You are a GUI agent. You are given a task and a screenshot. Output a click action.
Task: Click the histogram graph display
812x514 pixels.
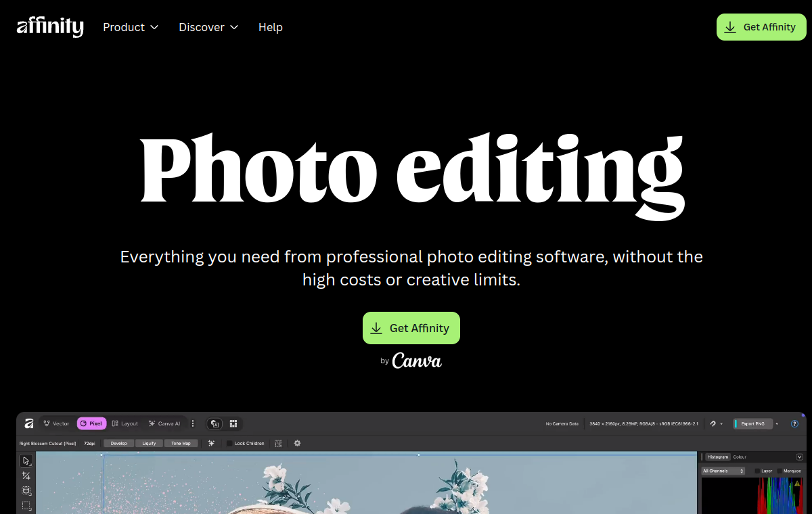click(753, 496)
